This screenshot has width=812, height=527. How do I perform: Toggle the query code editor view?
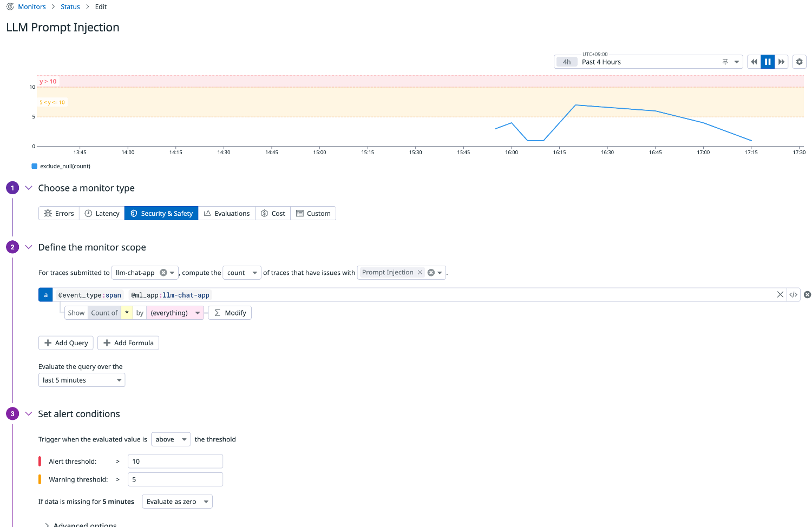click(794, 295)
